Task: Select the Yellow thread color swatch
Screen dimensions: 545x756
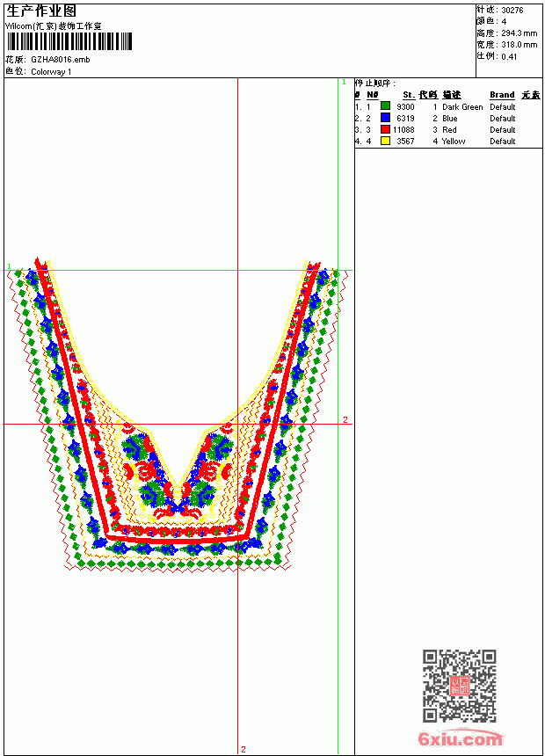Action: tap(385, 141)
